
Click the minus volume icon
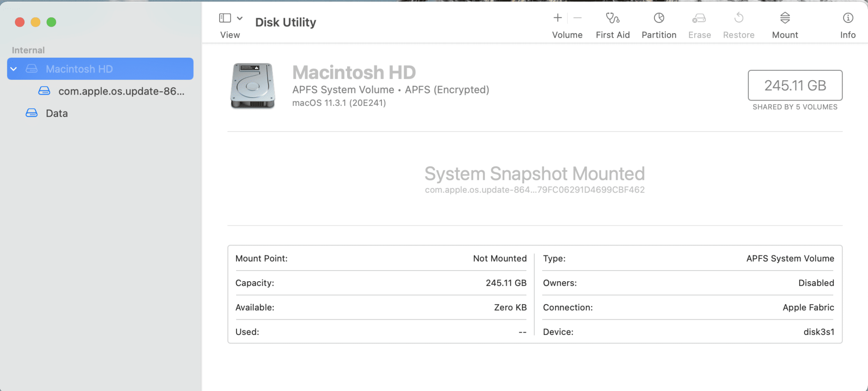click(577, 18)
